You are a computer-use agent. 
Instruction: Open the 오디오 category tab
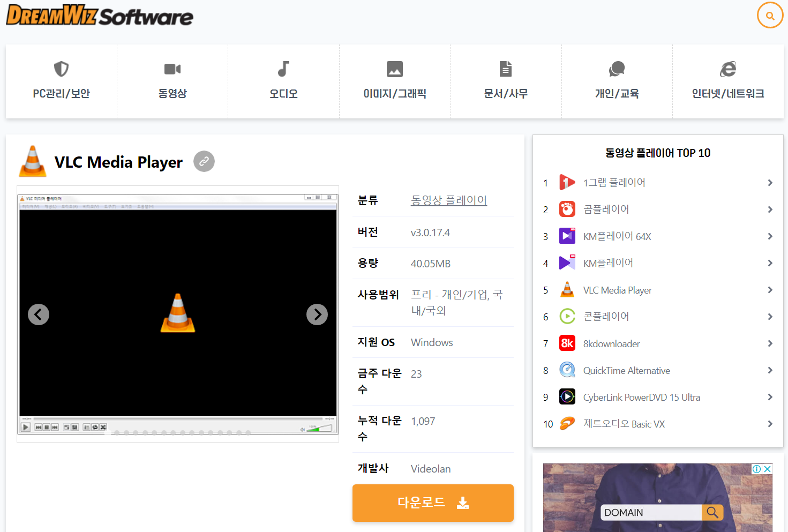pos(283,81)
